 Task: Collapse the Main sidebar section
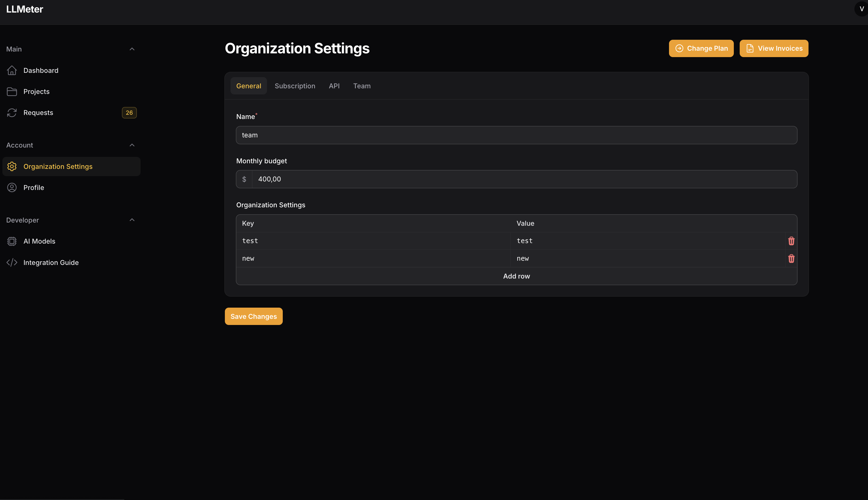(132, 49)
